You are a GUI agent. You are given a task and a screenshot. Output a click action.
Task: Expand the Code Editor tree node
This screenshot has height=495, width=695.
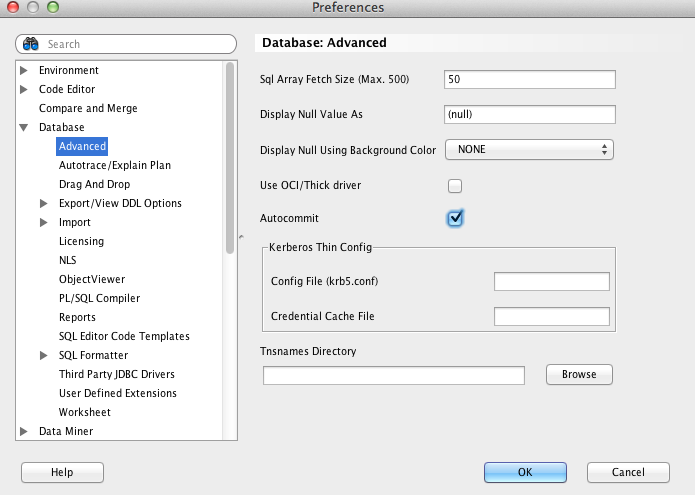click(24, 90)
